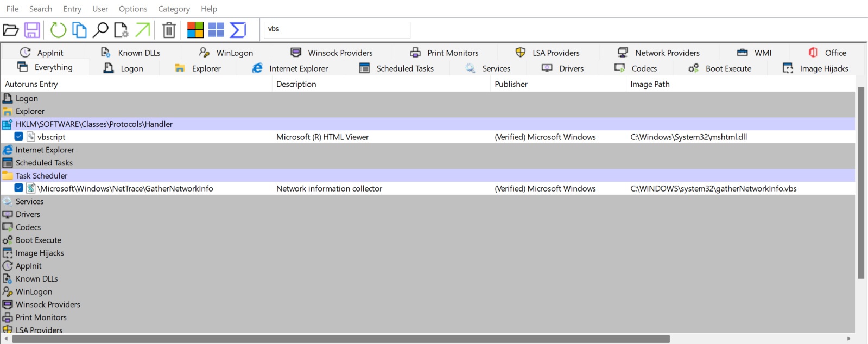Switch to the Print Monitors tab
The height and width of the screenshot is (344, 868).
pos(445,53)
